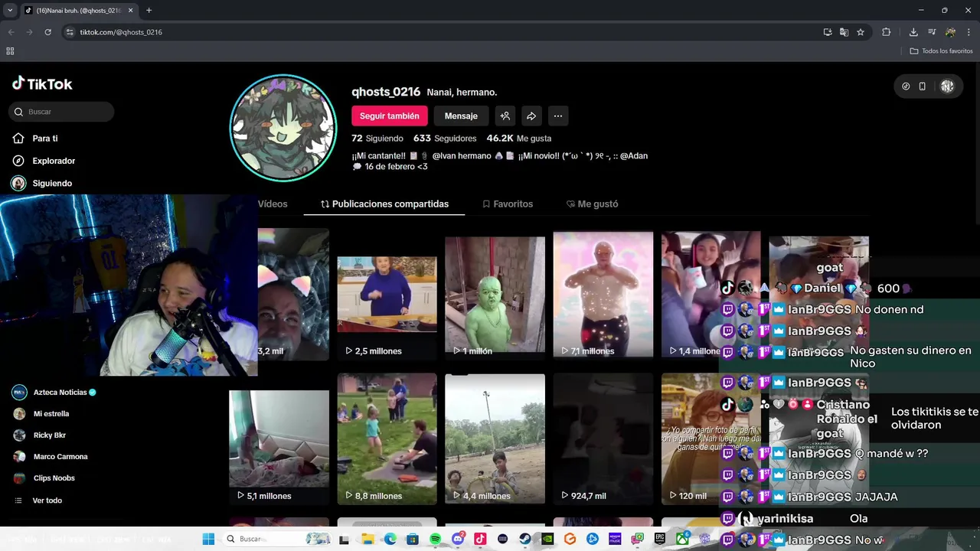
Task: Open the three-dots more options on profile
Action: pyautogui.click(x=557, y=116)
